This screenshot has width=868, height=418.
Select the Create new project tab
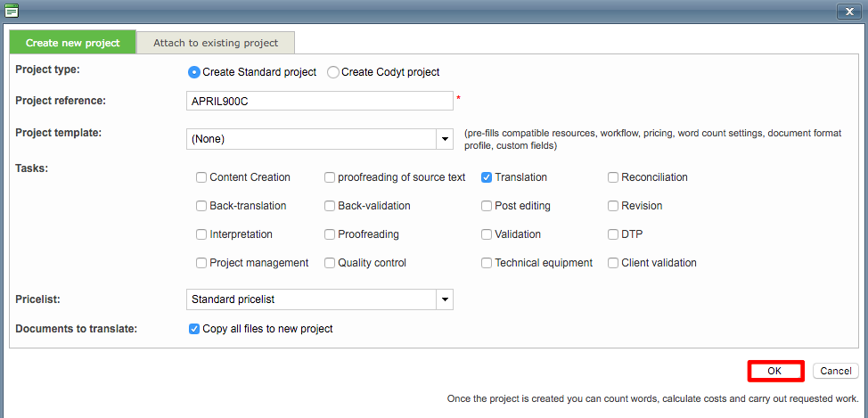[x=72, y=43]
